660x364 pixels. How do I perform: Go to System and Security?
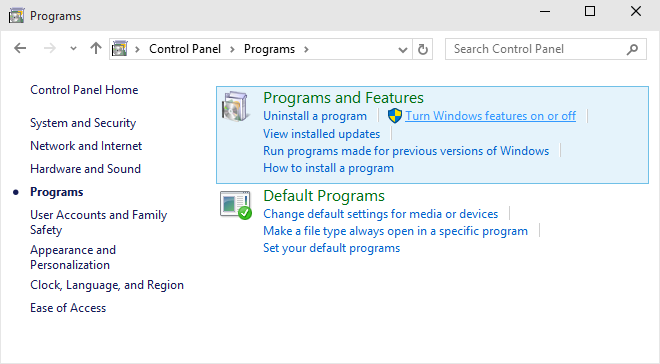click(x=83, y=123)
